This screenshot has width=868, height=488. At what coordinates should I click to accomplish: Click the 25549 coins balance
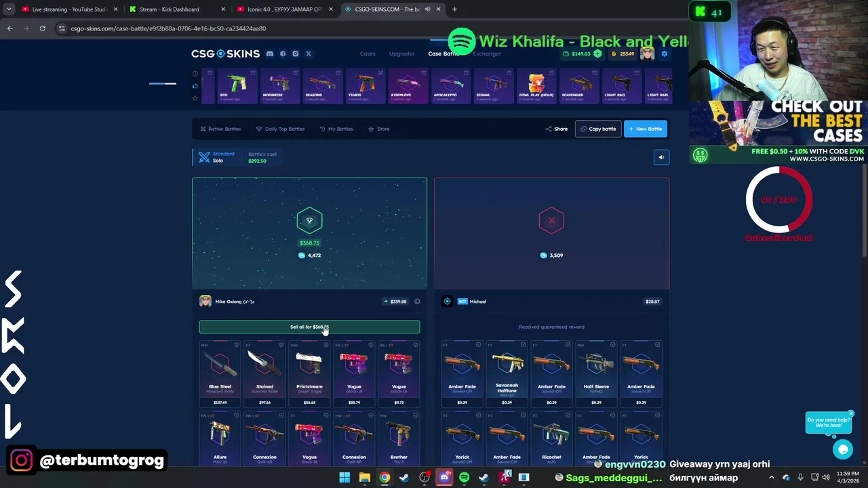tap(623, 54)
